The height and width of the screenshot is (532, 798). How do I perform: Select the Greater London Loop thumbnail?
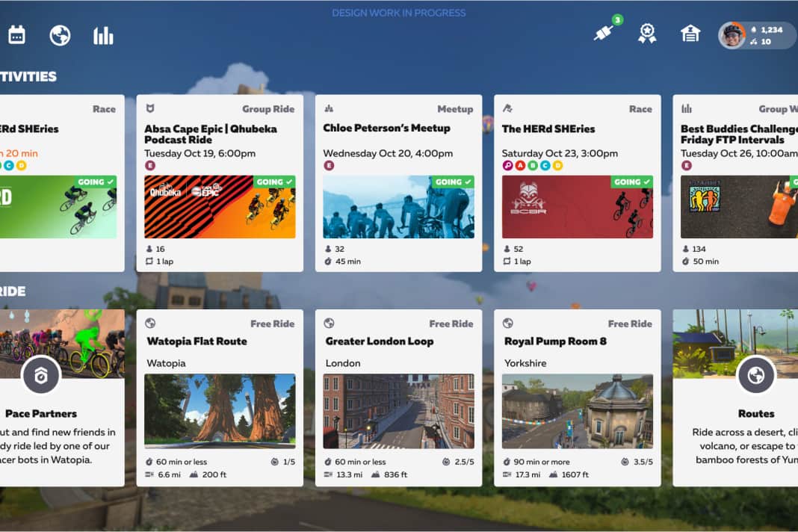point(398,411)
